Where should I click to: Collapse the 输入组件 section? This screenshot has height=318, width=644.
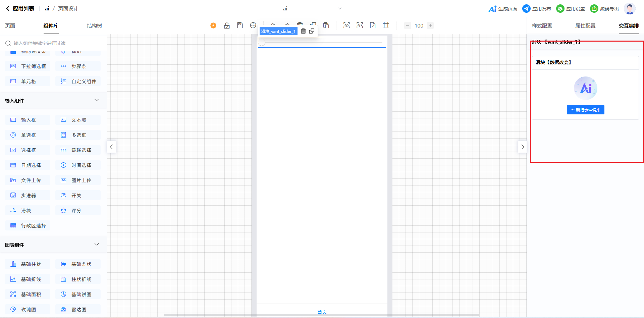(x=97, y=100)
